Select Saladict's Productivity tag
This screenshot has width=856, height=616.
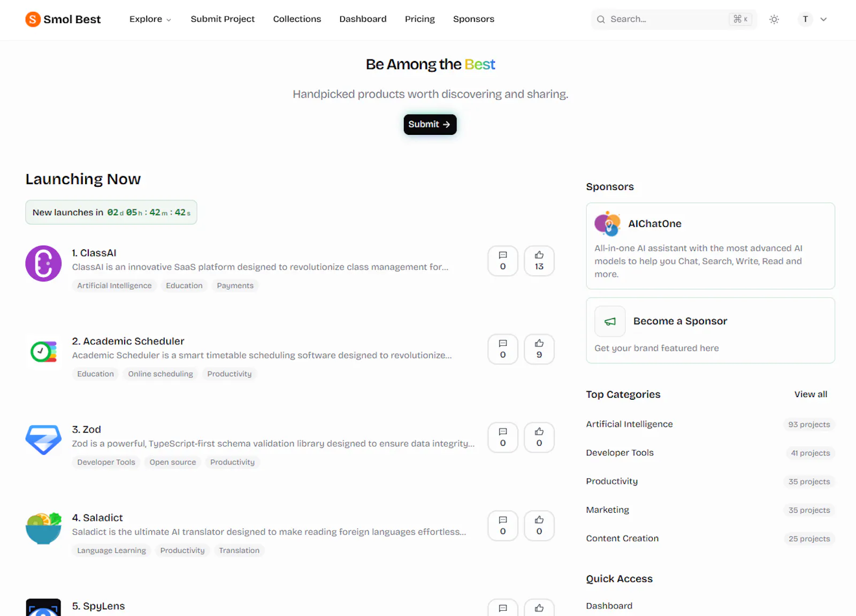(x=182, y=551)
